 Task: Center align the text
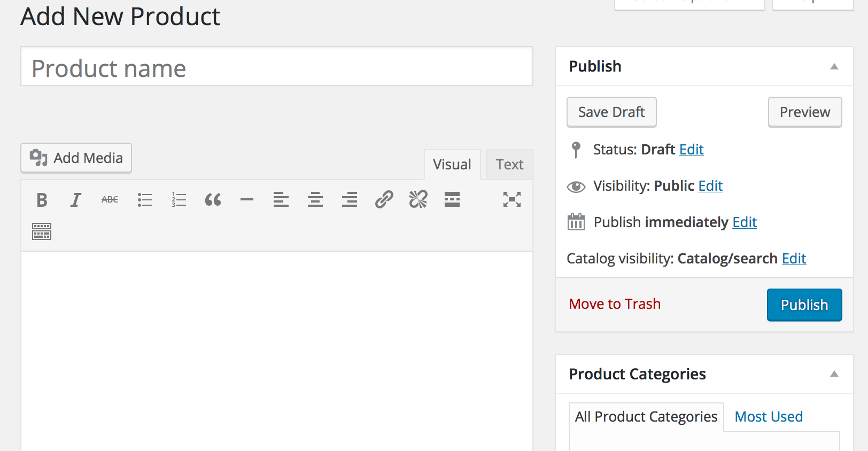point(315,200)
